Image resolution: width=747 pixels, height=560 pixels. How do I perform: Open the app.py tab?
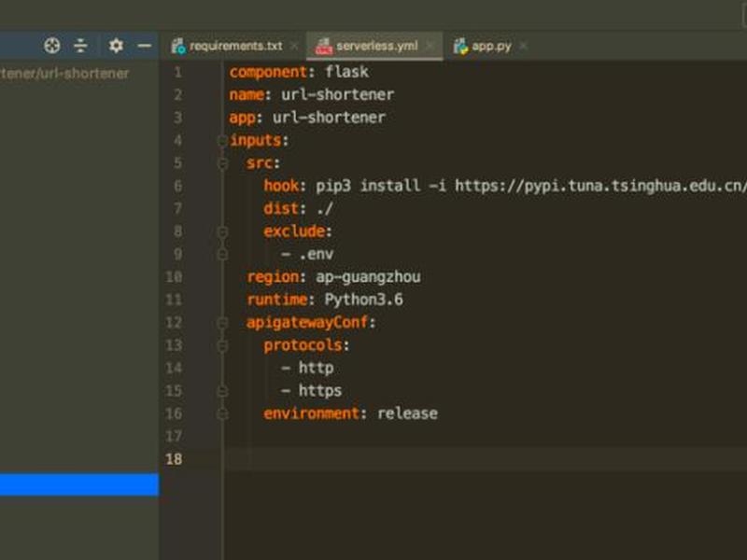(x=491, y=46)
